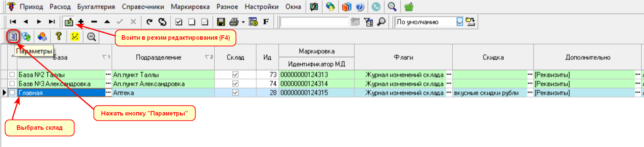Toggle the Склад checkbox in the Ап.пункт Таллы row

(x=235, y=75)
